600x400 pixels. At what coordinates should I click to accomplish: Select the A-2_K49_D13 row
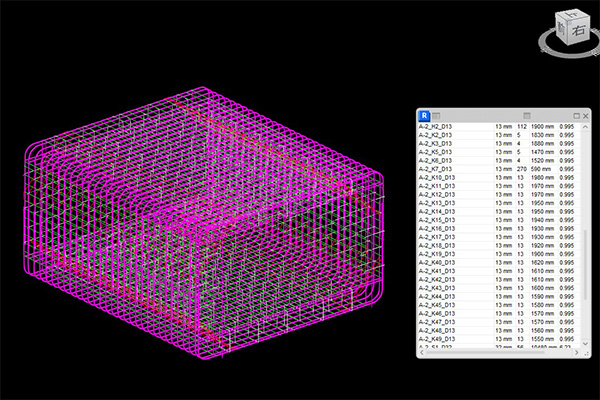[499, 339]
